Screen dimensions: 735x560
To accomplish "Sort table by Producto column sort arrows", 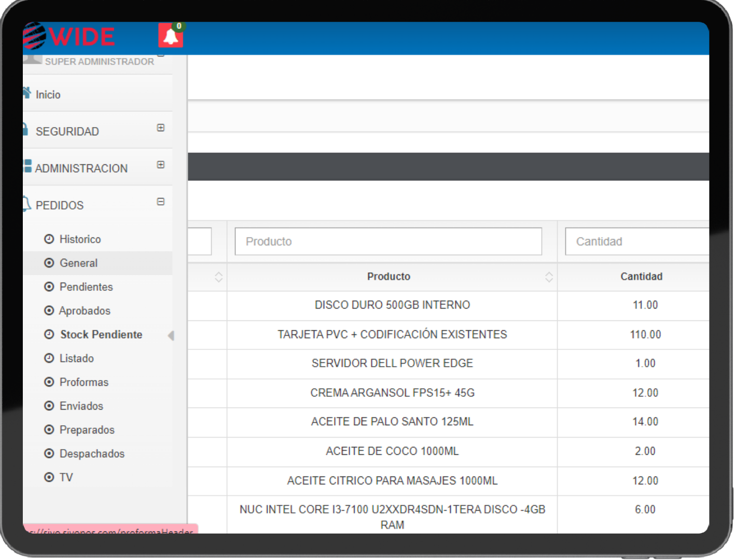I will 549,277.
